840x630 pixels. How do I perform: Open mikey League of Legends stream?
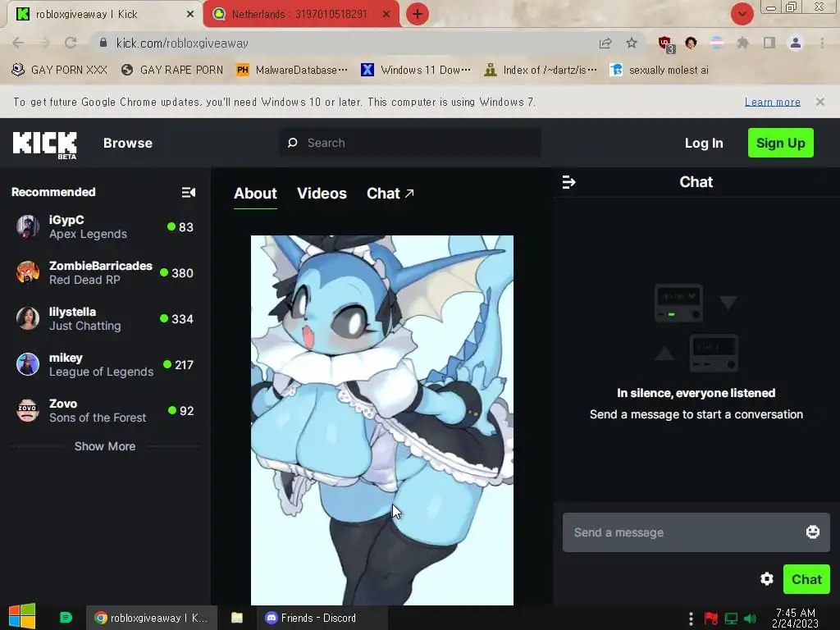pos(105,365)
